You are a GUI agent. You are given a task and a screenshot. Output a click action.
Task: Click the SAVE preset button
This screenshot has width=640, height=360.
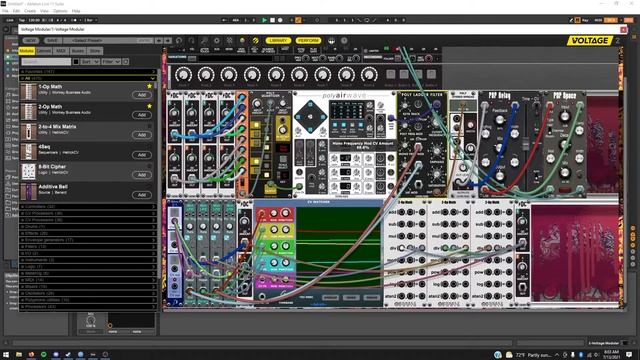point(52,40)
